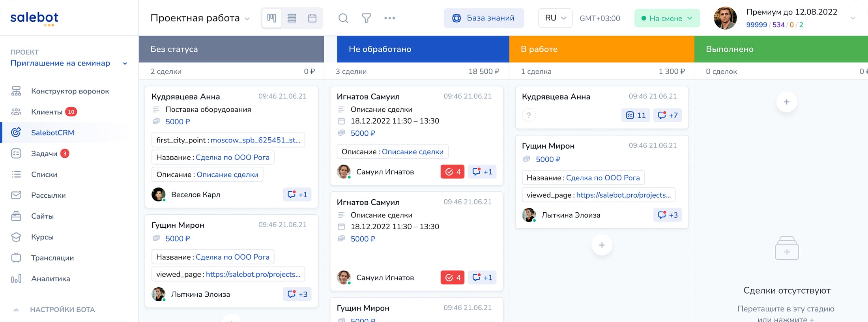Click the orange В работе column header
The image size is (868, 322).
(601, 49)
